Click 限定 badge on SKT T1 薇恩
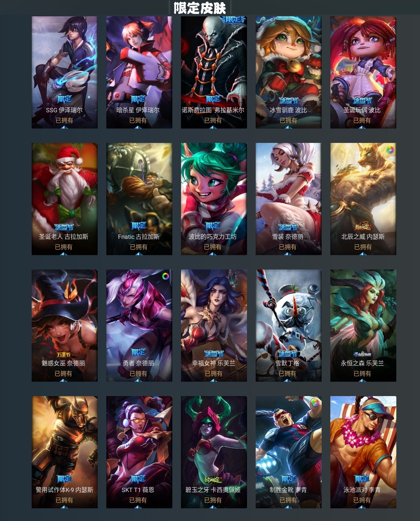 [138, 479]
